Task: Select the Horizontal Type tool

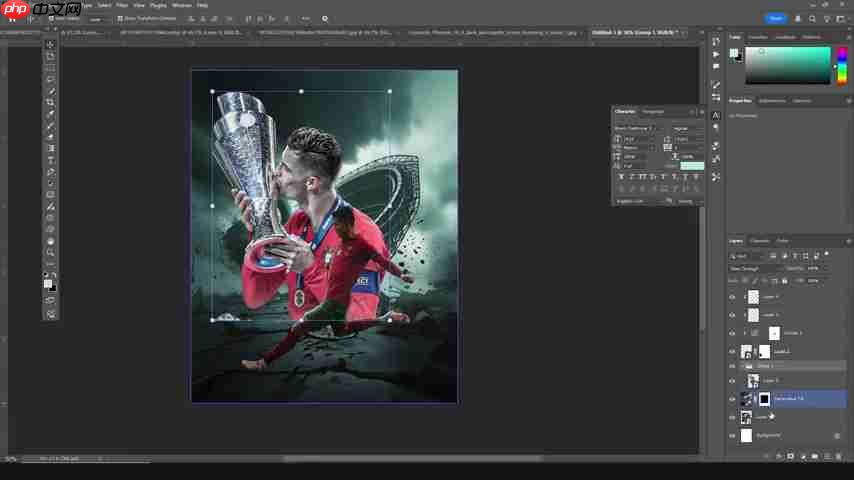Action: click(x=51, y=160)
